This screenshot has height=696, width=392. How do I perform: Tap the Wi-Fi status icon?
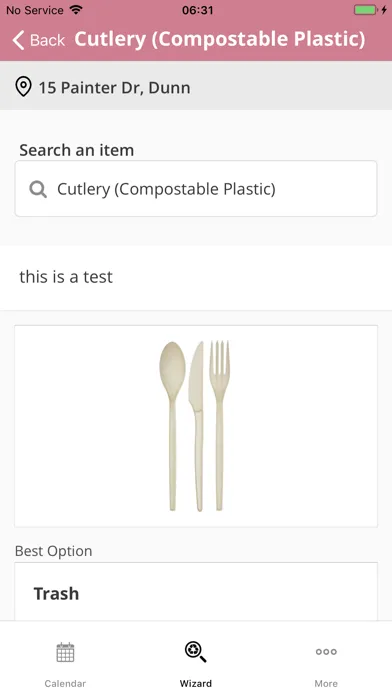point(76,10)
